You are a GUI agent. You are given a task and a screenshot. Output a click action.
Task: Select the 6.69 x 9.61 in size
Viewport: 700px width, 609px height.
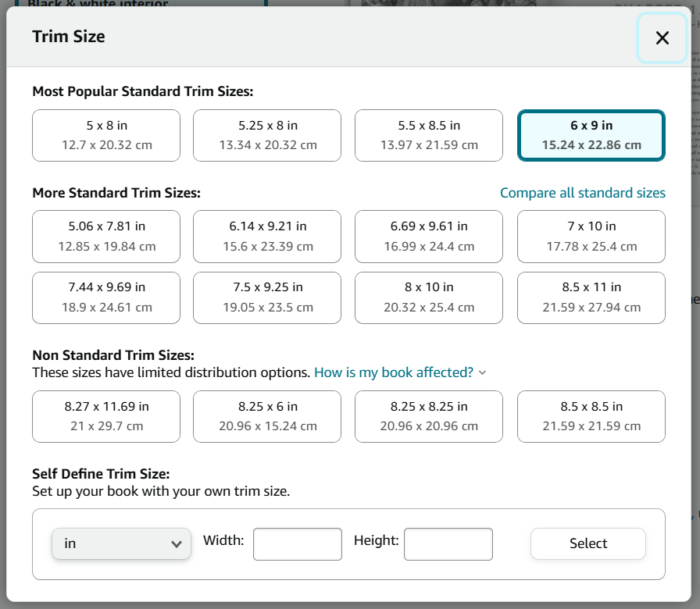pyautogui.click(x=428, y=237)
